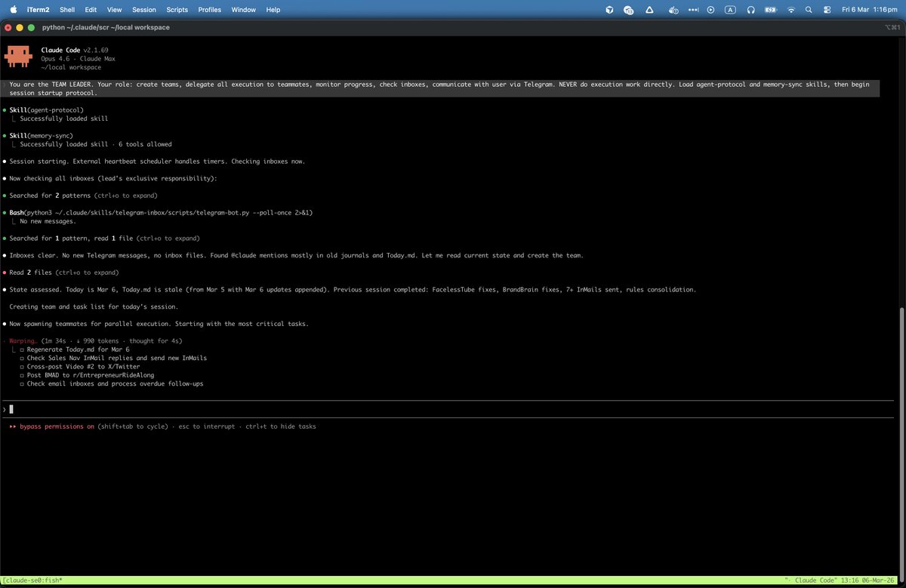Click 'Creating team and task list' line

tap(94, 306)
